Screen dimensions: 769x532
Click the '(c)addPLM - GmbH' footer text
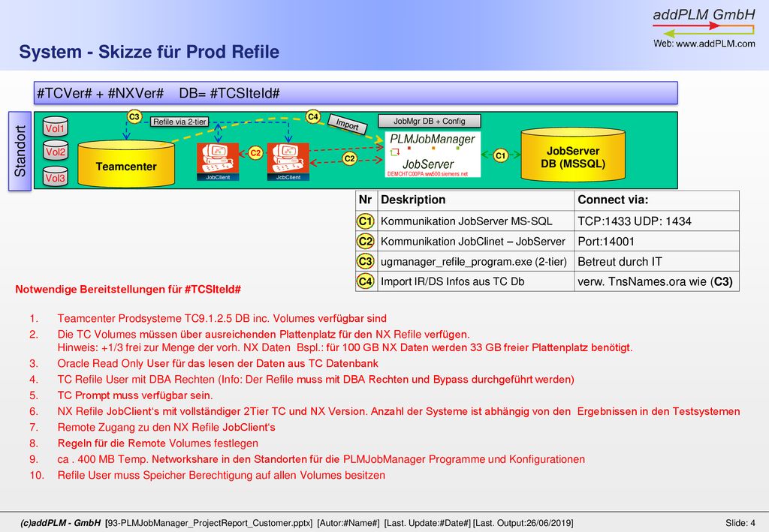pyautogui.click(x=60, y=523)
